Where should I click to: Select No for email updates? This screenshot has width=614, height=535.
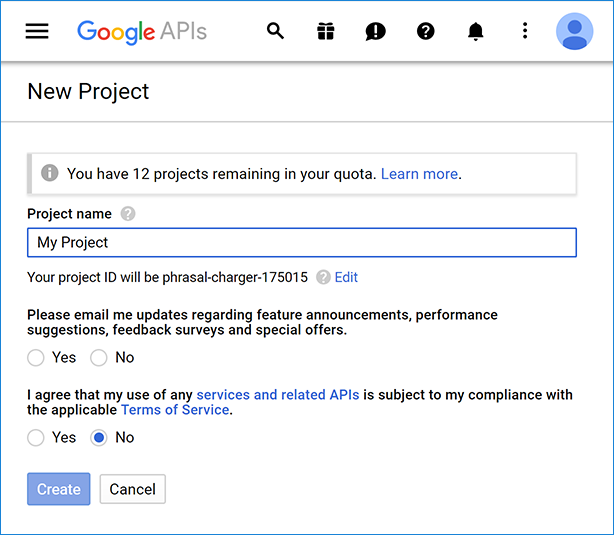pyautogui.click(x=99, y=357)
